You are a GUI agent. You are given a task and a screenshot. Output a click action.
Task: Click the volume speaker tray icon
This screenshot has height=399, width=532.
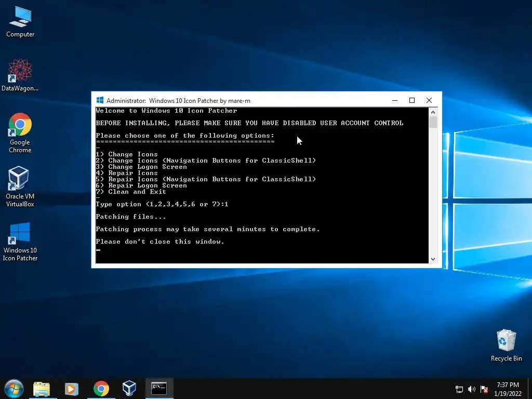(x=472, y=389)
